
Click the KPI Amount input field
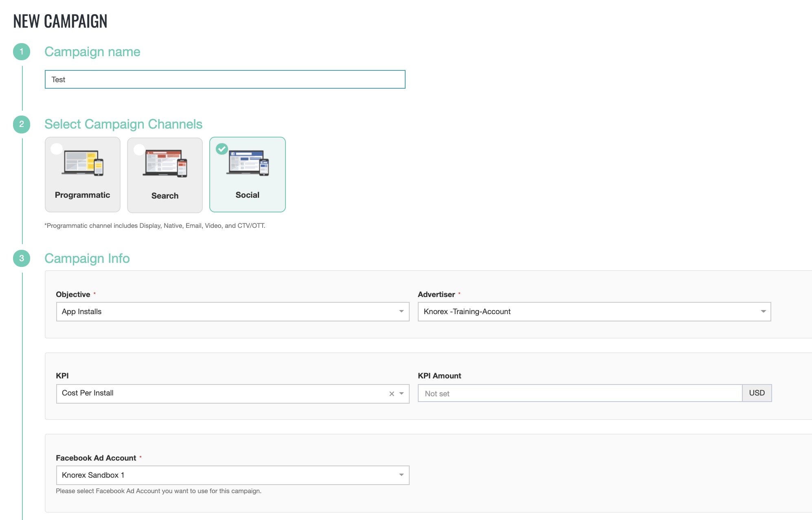(580, 393)
